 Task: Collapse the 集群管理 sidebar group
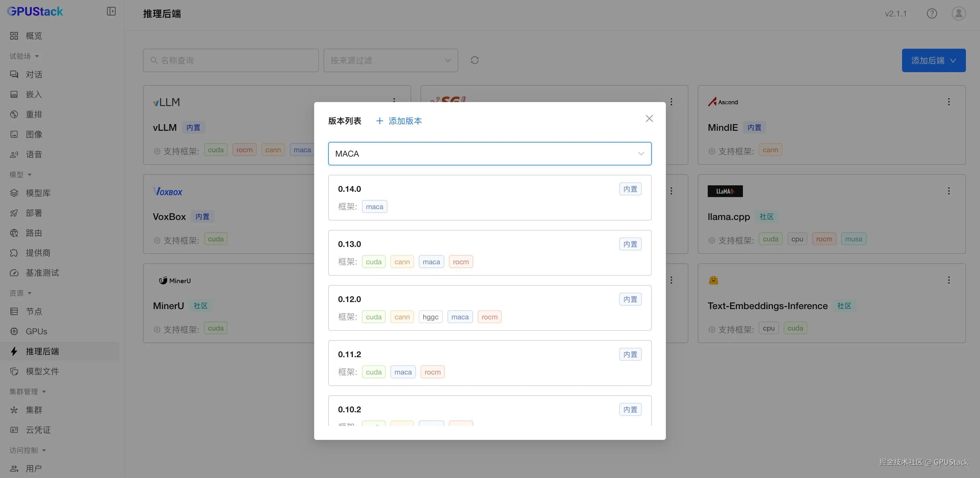coord(28,391)
